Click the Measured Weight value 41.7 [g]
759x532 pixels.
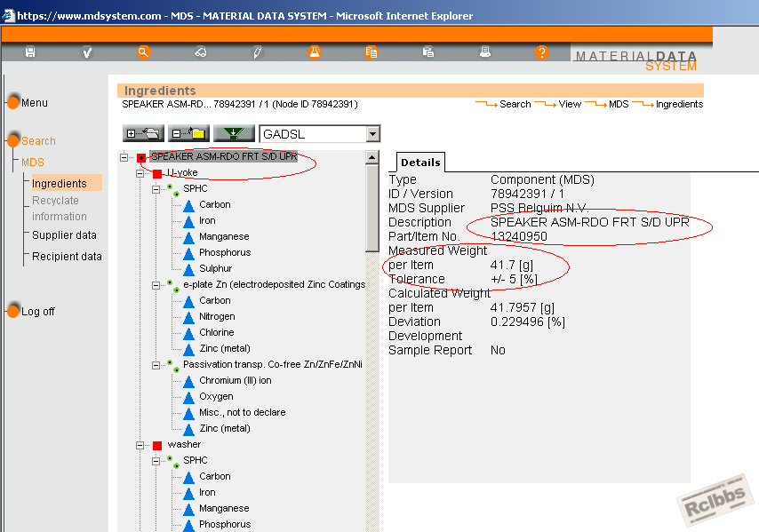click(x=511, y=265)
